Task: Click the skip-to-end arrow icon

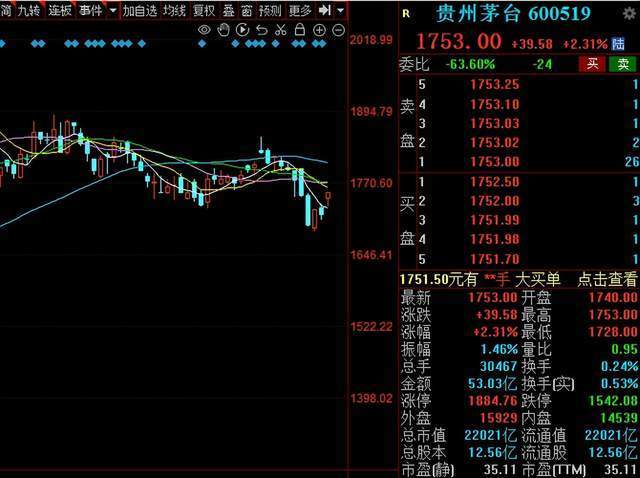Action: [325, 10]
